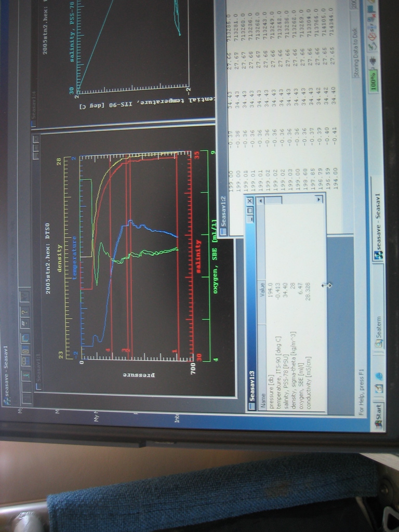The width and height of the screenshot is (399, 532).
Task: Click the tile windows vertically toolbar icon
Action: point(25,349)
